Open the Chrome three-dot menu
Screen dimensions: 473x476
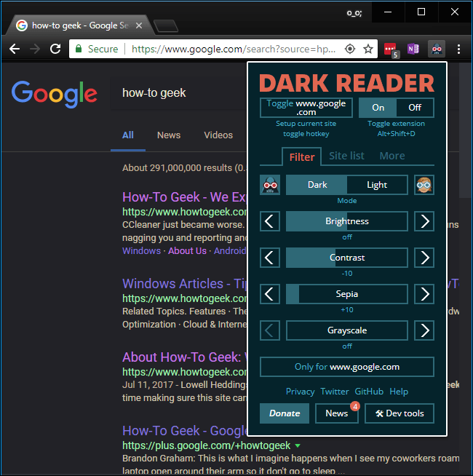(x=458, y=49)
